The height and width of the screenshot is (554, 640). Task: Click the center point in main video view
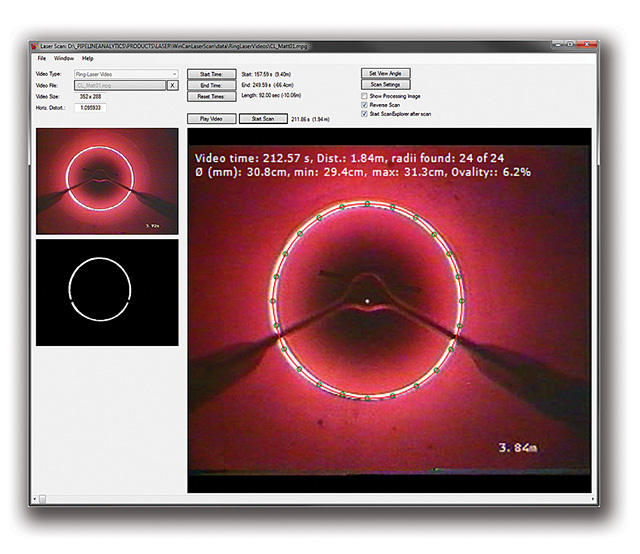tap(367, 300)
